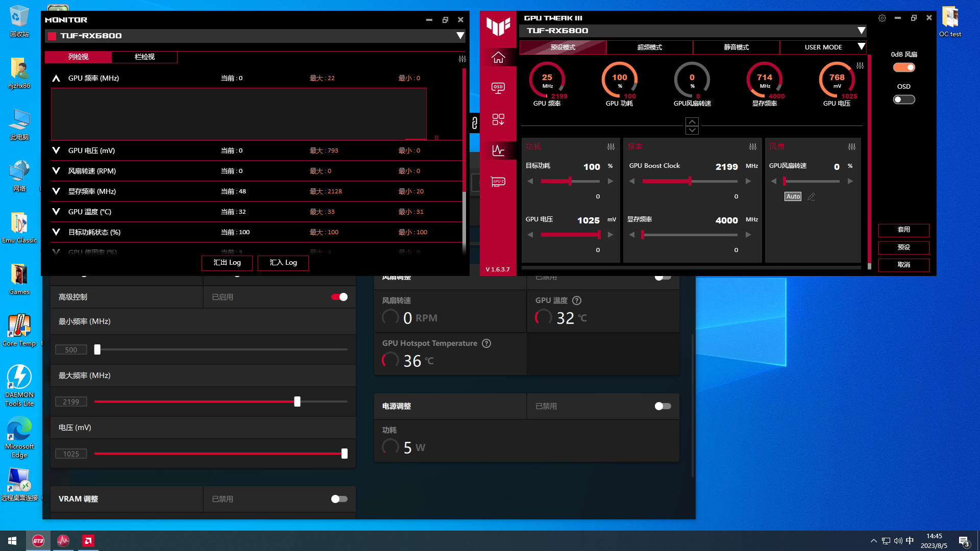Select the default mode (预设模式) tab

tap(563, 47)
